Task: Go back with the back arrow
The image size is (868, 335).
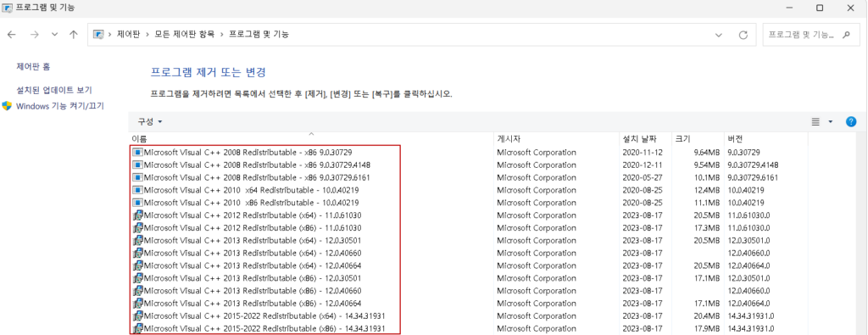Action: (x=12, y=34)
